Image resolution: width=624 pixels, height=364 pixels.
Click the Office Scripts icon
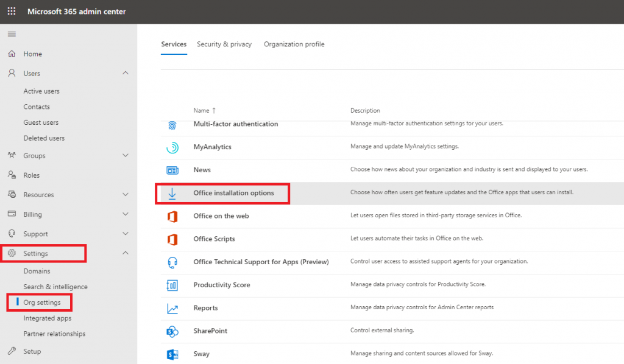[172, 240]
